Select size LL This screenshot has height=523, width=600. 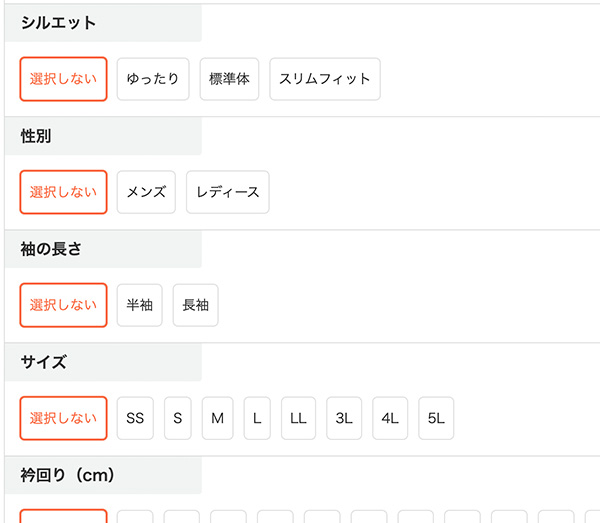[298, 419]
